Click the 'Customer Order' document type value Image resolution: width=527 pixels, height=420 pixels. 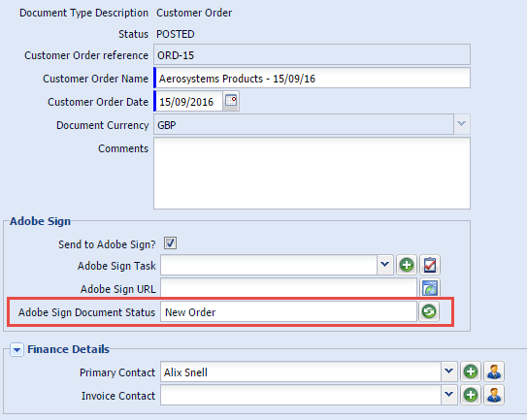click(194, 13)
